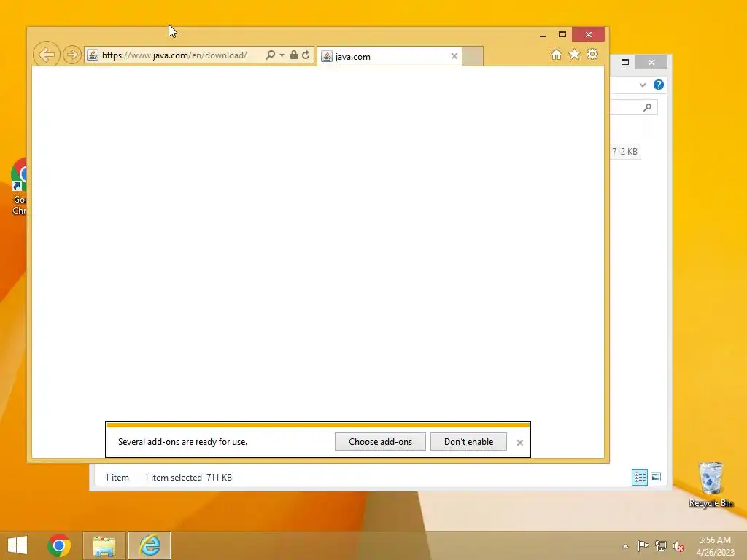Minimize the Internet Explorer window
This screenshot has height=560, width=747.
[x=543, y=35]
